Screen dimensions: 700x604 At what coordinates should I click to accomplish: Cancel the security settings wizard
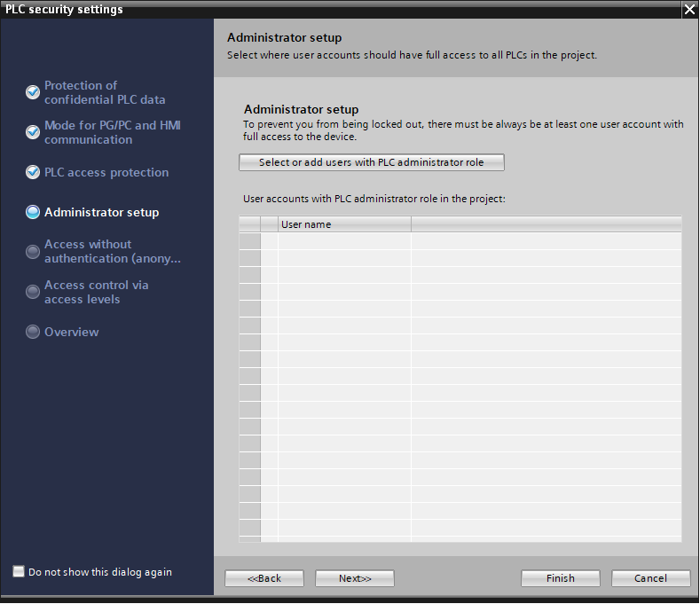coord(650,578)
